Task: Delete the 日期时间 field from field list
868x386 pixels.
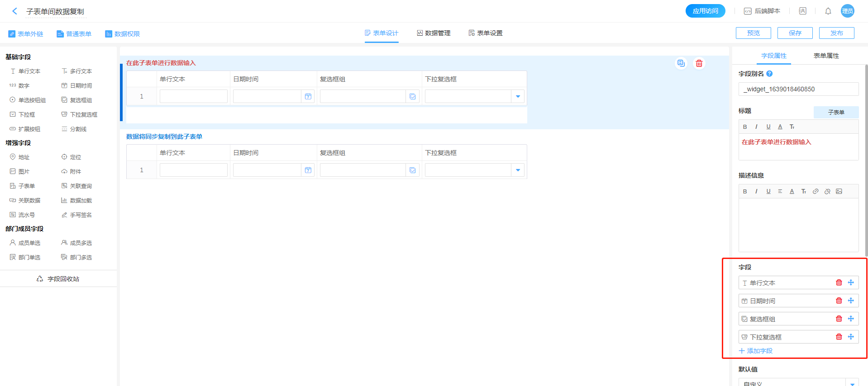Action: click(x=839, y=301)
